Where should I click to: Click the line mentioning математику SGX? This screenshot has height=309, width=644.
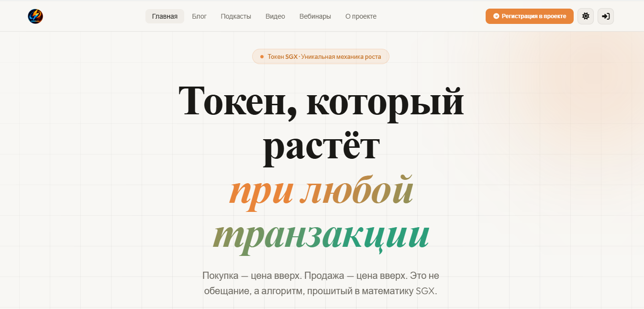(321, 291)
